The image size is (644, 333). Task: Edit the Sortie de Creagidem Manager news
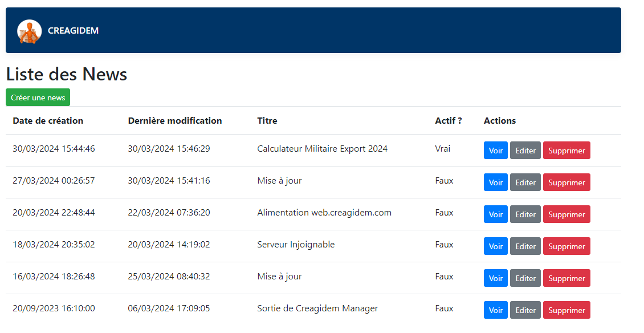coord(525,310)
